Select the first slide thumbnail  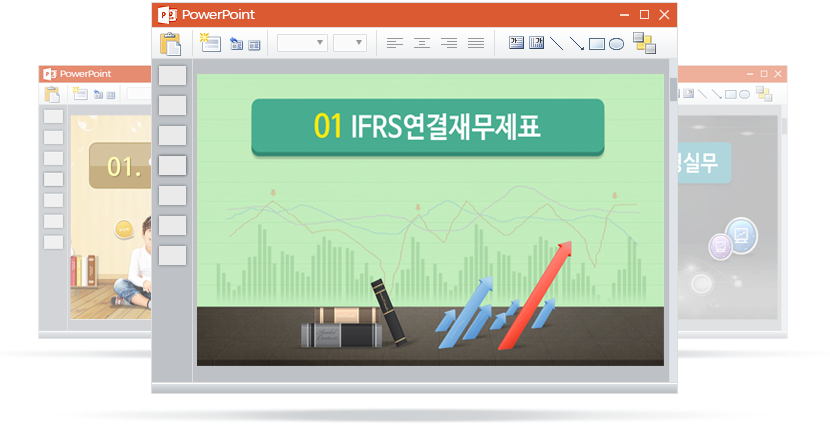click(173, 76)
